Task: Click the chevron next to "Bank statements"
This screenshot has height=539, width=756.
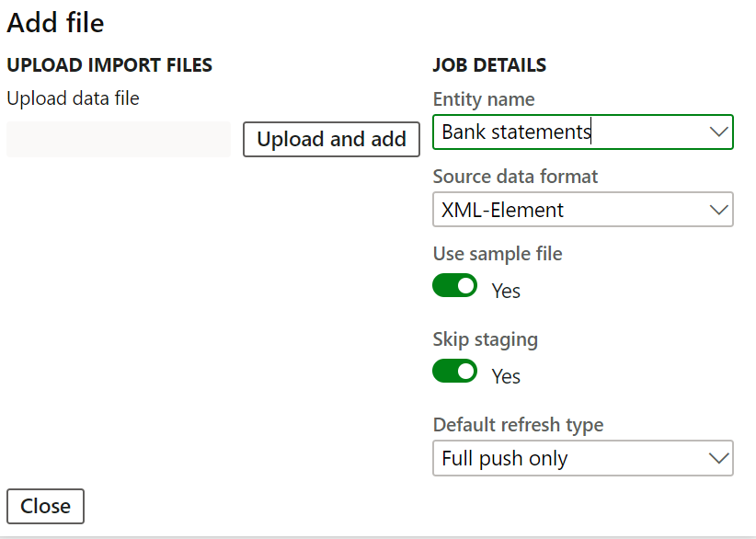Action: coord(719,132)
